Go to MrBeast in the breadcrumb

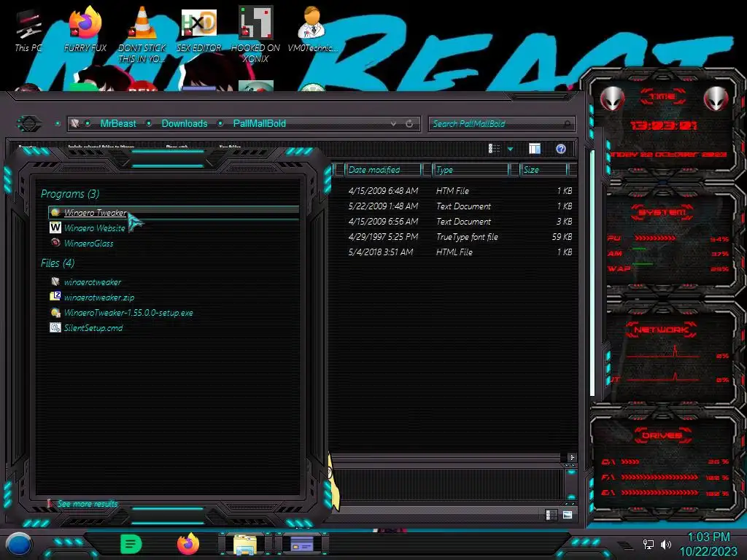pyautogui.click(x=118, y=124)
